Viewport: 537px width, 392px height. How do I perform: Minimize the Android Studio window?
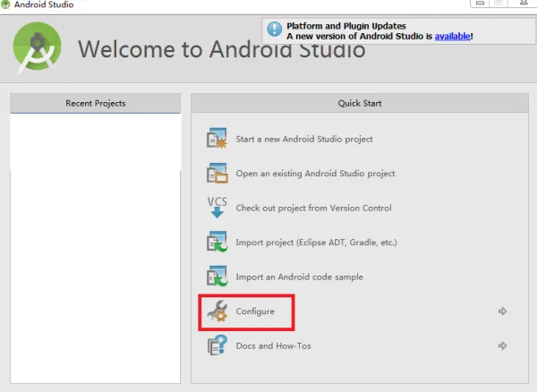pyautogui.click(x=480, y=3)
